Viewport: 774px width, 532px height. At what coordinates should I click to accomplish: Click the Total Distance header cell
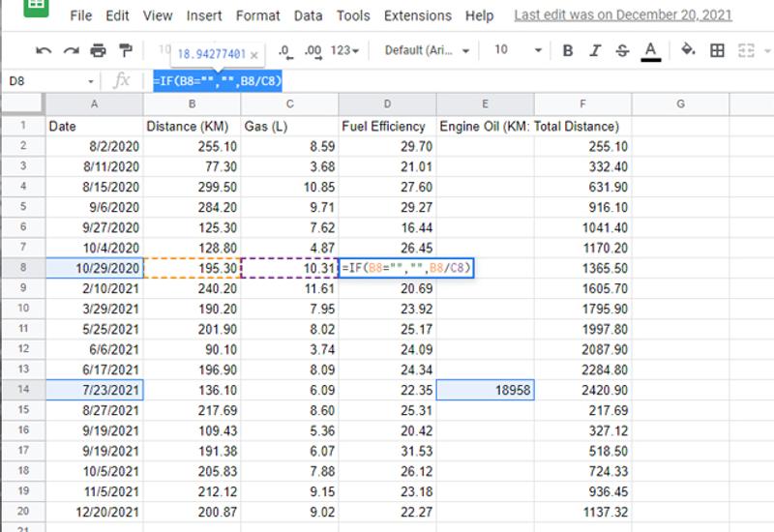583,127
